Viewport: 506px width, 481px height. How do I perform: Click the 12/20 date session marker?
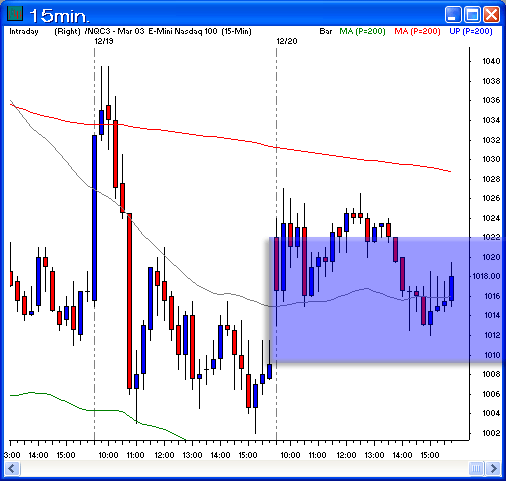pyautogui.click(x=287, y=41)
